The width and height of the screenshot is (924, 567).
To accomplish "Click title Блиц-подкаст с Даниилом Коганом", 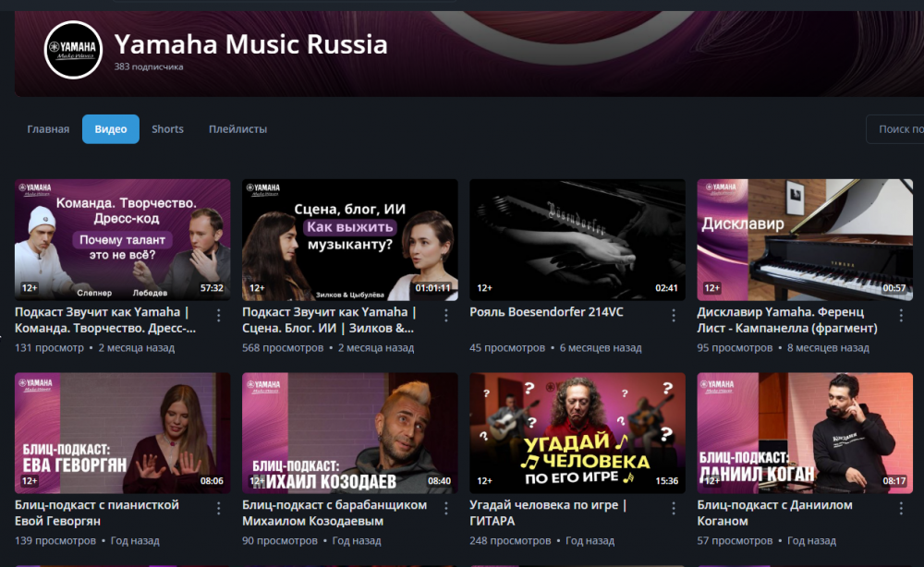I will (x=774, y=513).
